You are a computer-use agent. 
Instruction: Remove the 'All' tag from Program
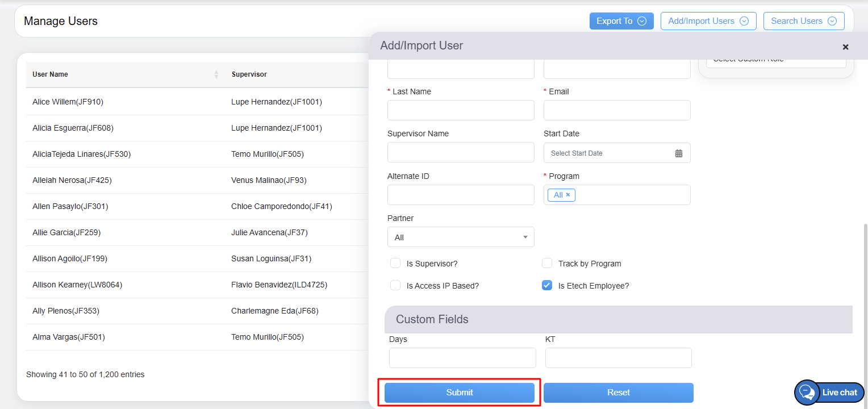(x=567, y=195)
